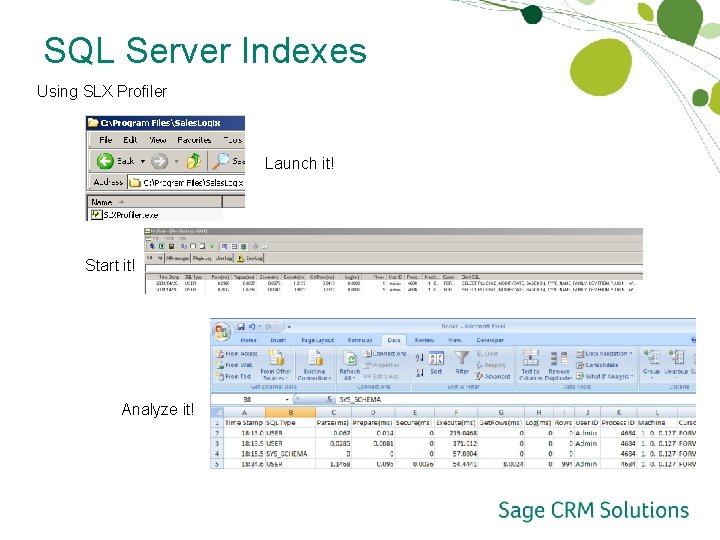Open the Back button history dropdown
This screenshot has height=540, width=720.
pyautogui.click(x=143, y=162)
